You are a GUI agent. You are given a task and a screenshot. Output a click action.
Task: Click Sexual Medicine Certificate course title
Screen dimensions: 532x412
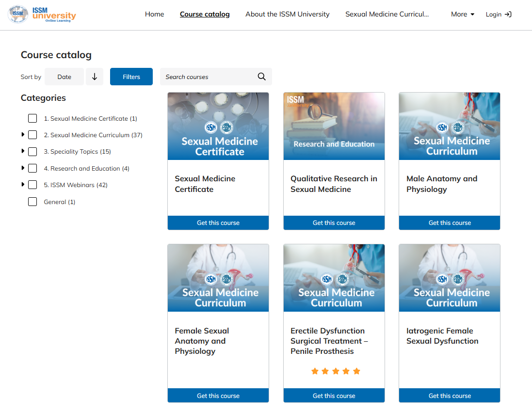pyautogui.click(x=205, y=184)
